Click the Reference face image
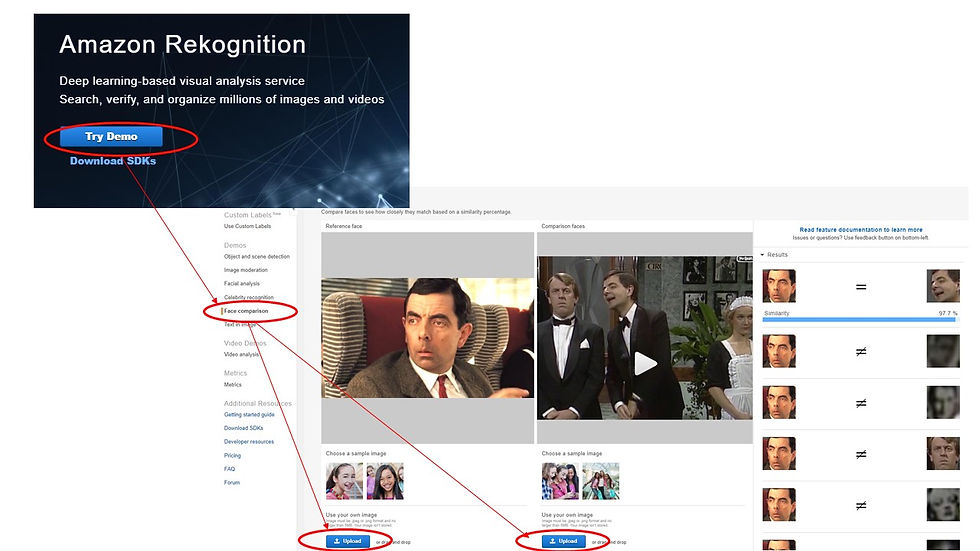 coord(428,338)
